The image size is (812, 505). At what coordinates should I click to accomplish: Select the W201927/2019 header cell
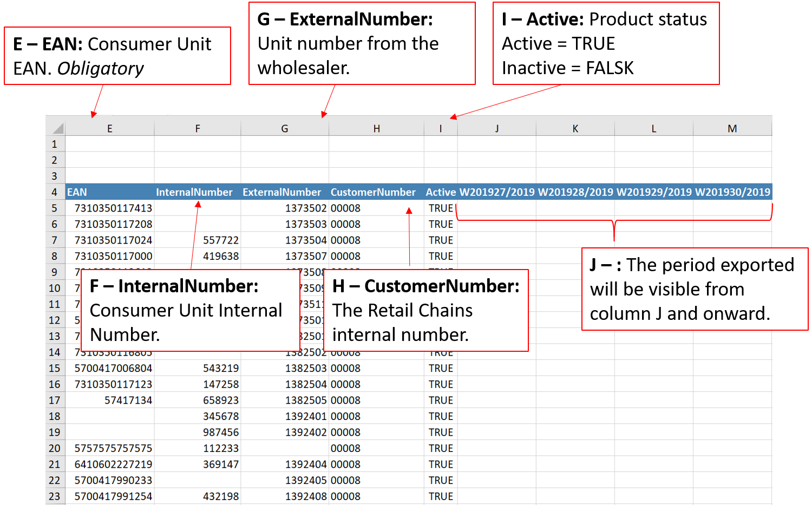[496, 192]
